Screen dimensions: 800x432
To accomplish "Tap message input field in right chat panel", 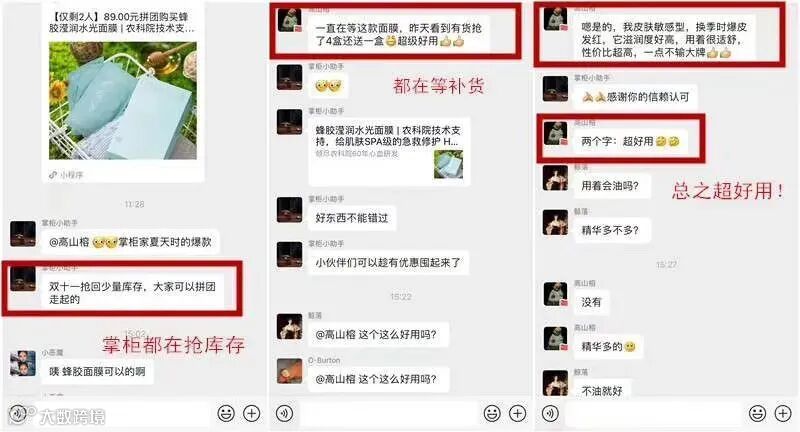I will [654, 414].
